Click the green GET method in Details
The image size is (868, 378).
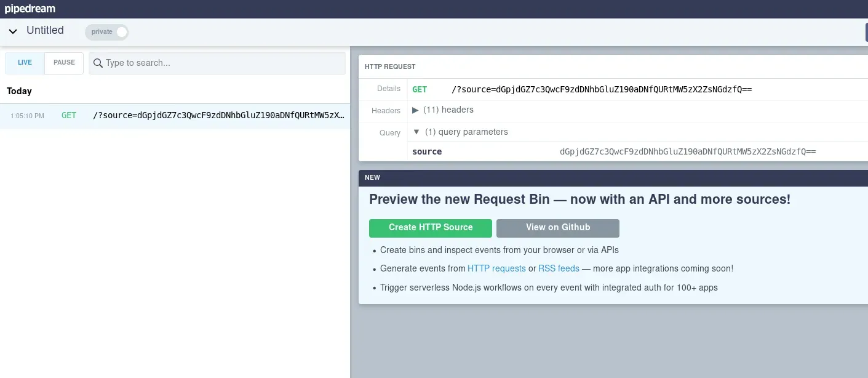tap(420, 90)
